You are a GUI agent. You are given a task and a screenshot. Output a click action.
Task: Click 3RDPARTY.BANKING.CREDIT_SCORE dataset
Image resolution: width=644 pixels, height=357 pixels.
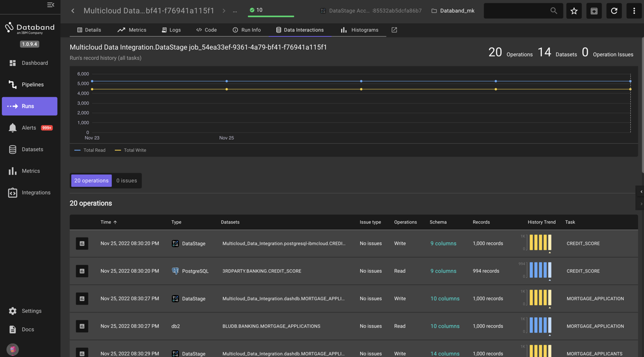point(262,271)
